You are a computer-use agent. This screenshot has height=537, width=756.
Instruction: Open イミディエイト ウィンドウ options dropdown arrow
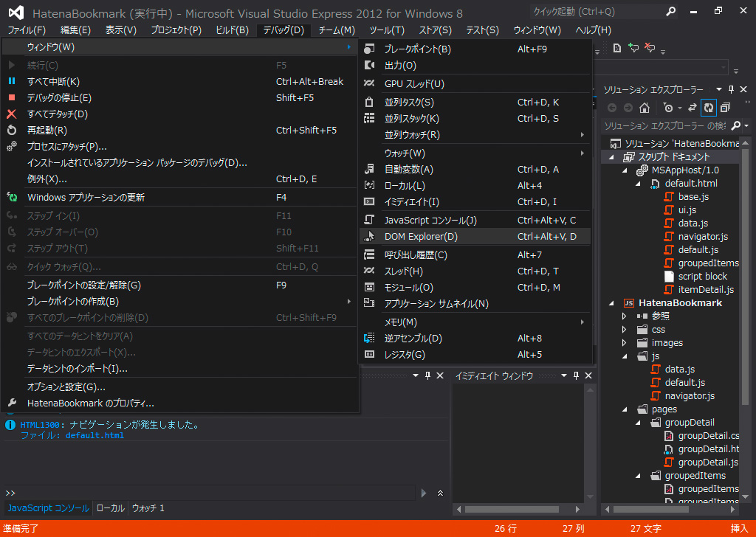563,375
